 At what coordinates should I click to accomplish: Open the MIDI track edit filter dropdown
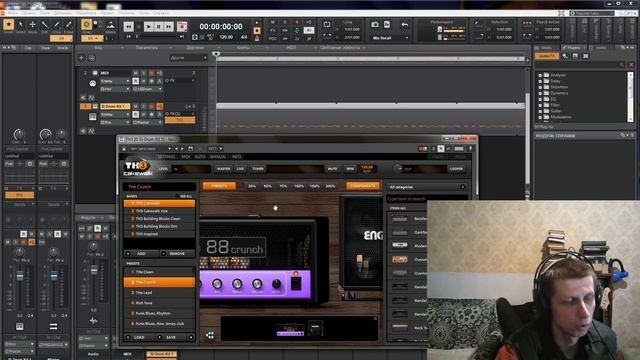[x=115, y=81]
